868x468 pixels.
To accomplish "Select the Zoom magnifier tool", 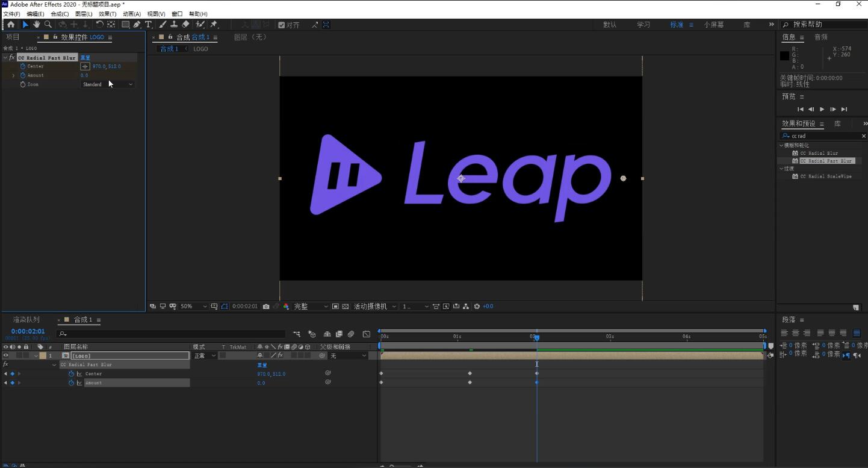I will pyautogui.click(x=48, y=25).
